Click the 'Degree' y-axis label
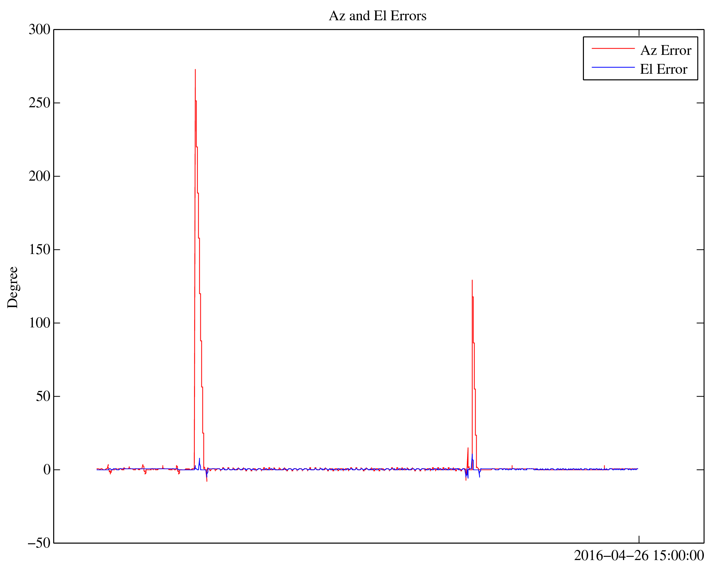The image size is (714, 588). coord(13,287)
